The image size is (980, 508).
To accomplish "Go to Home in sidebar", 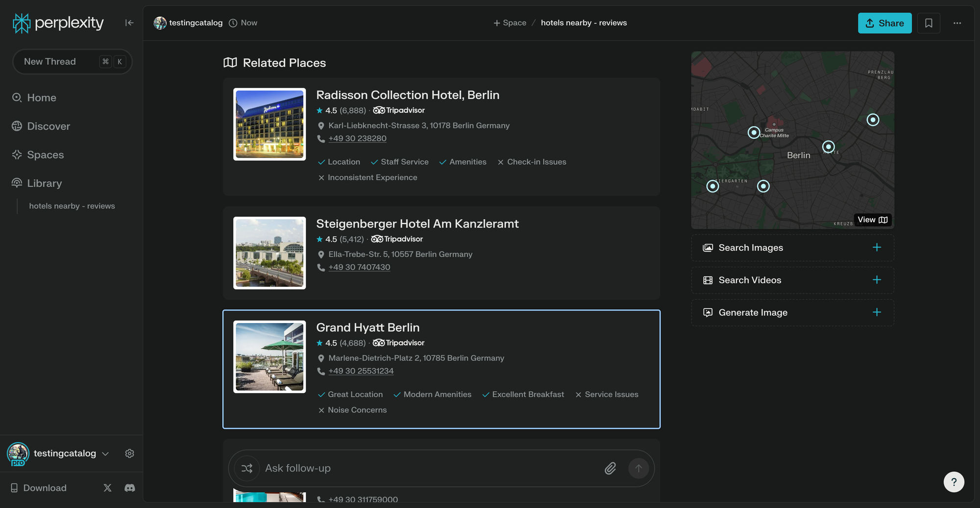I will point(34,98).
